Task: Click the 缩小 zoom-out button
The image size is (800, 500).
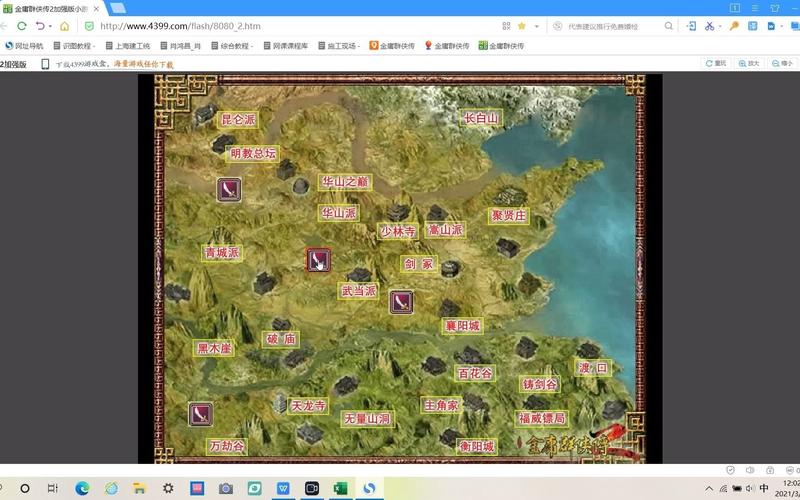Action: (x=782, y=63)
